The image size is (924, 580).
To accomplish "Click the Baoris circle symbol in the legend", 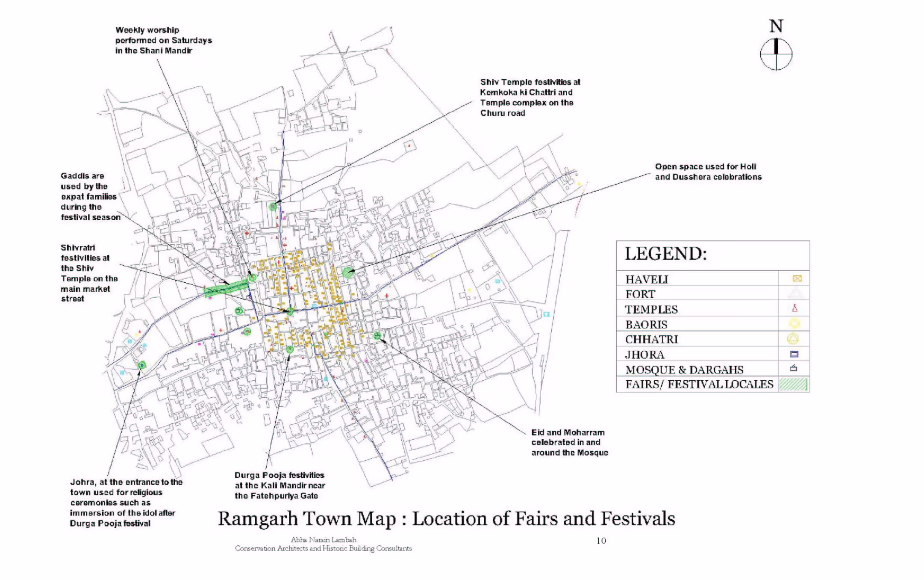I will (794, 324).
